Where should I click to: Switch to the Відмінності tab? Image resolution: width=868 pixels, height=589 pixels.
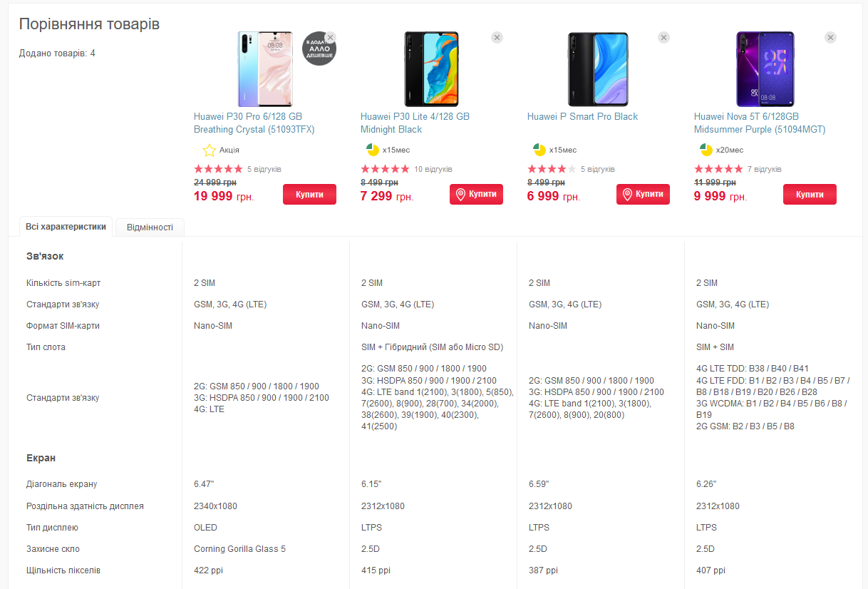[150, 227]
